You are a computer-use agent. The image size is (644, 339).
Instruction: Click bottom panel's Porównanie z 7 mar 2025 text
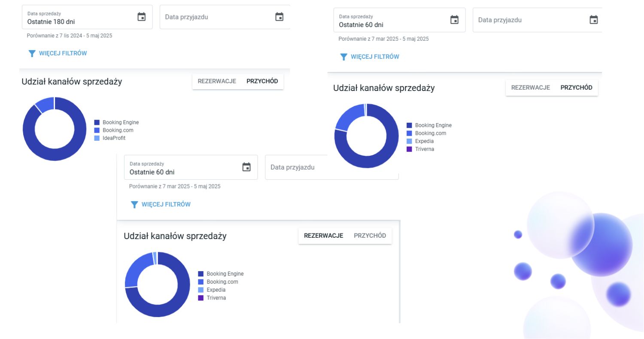pyautogui.click(x=175, y=187)
